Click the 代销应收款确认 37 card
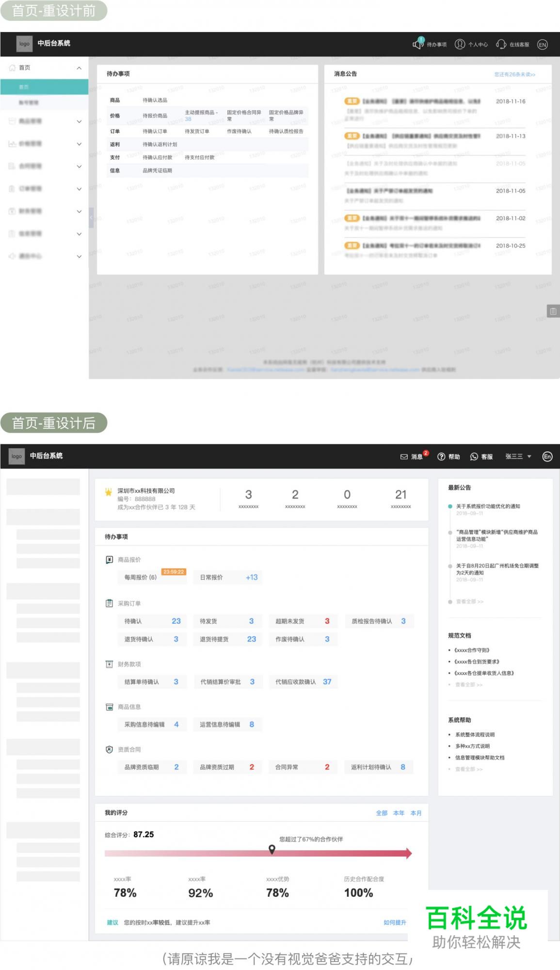This screenshot has width=560, height=970. pos(303,682)
